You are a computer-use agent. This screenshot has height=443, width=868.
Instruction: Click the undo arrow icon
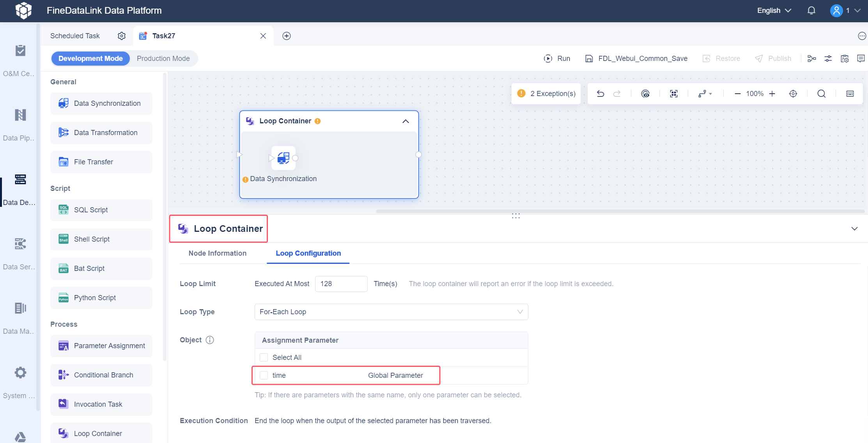tap(601, 94)
